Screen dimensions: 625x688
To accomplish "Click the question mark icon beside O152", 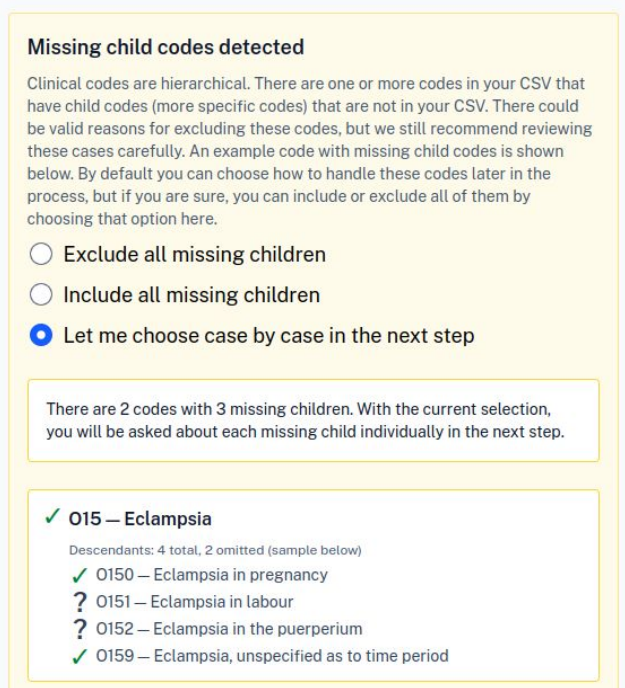I will (x=80, y=629).
